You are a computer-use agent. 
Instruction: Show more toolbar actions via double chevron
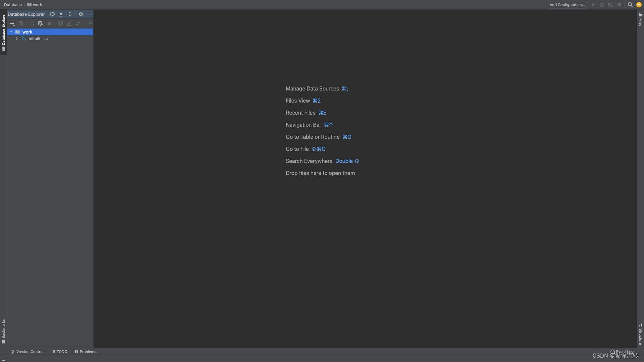(x=90, y=23)
